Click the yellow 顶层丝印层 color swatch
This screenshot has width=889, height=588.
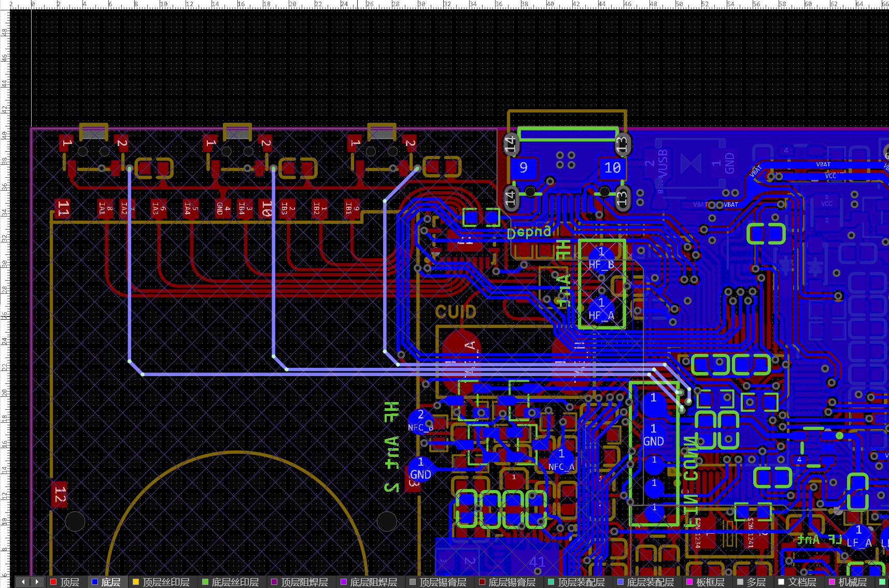pyautogui.click(x=136, y=582)
